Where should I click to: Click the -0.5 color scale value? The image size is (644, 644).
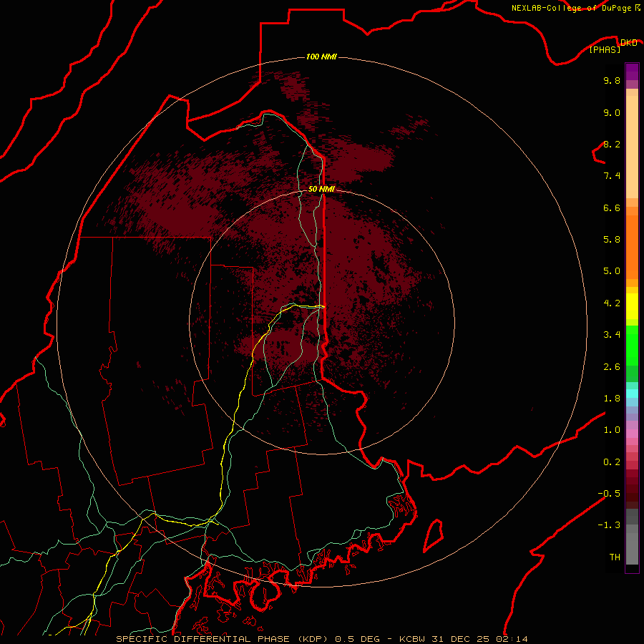609,494
